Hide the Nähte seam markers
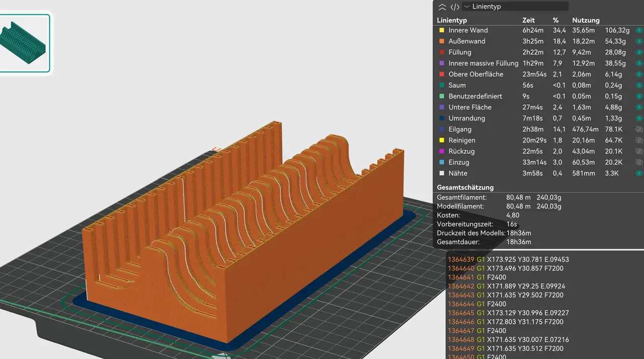644x359 pixels. pos(639,173)
